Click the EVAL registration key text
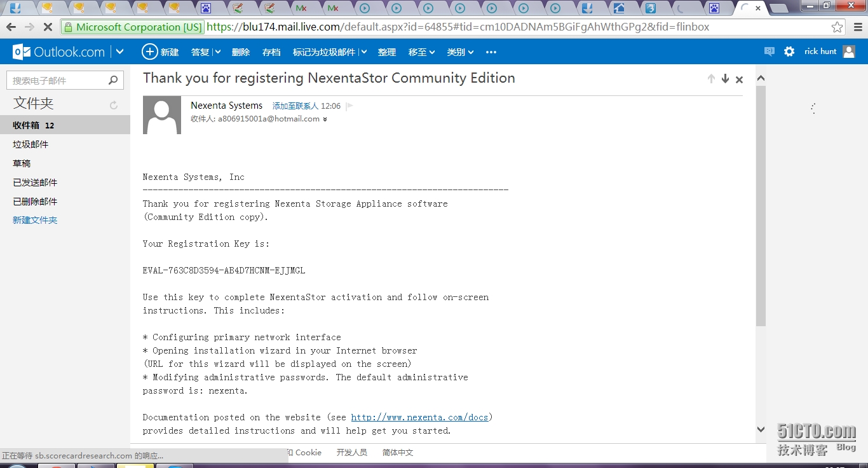Image resolution: width=868 pixels, height=468 pixels. (x=224, y=270)
